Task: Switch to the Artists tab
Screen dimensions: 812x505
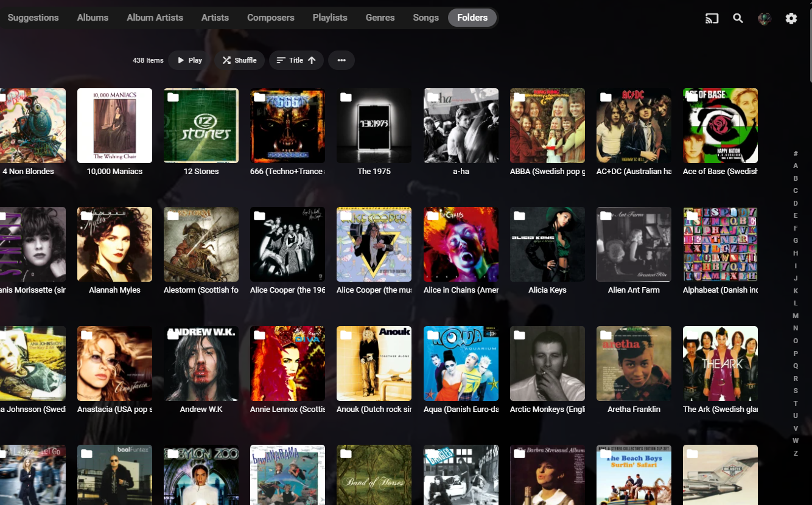Action: coord(215,18)
